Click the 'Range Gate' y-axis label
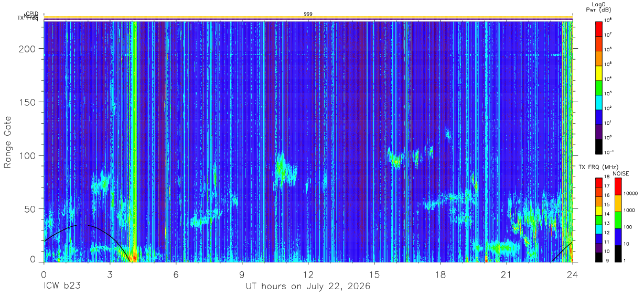This screenshot has width=644, height=297. 8,142
